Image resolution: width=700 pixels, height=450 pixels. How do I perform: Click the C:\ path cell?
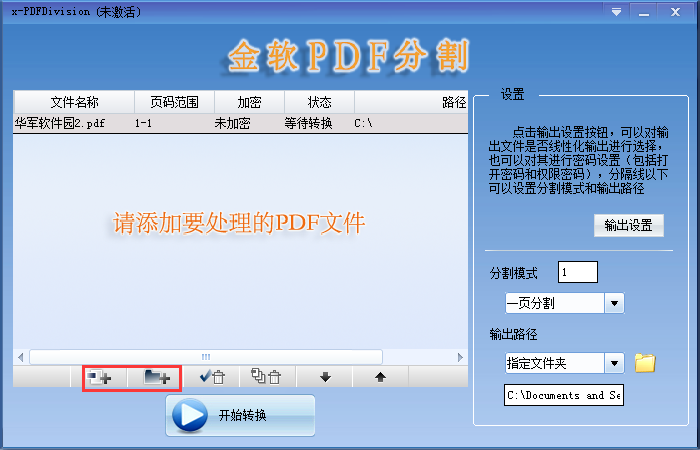(363, 124)
